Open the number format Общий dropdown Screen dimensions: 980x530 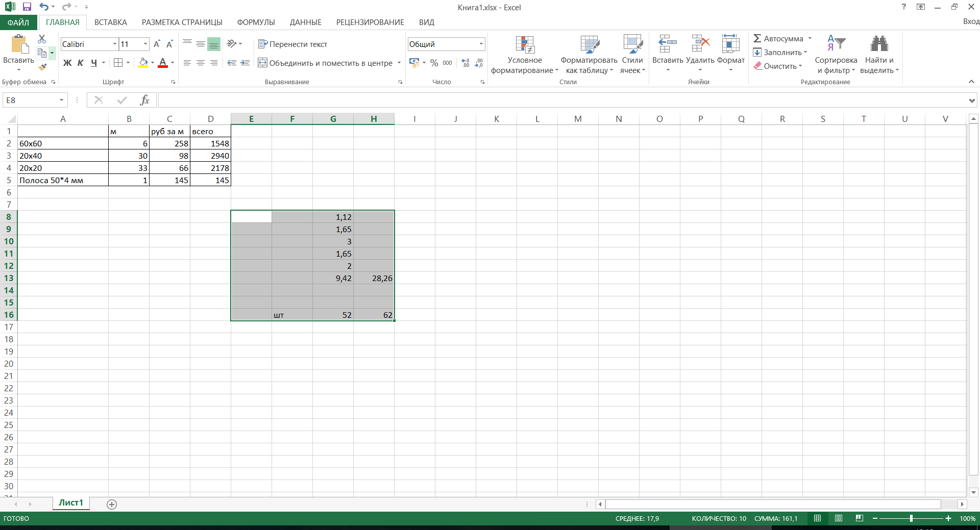[x=481, y=44]
